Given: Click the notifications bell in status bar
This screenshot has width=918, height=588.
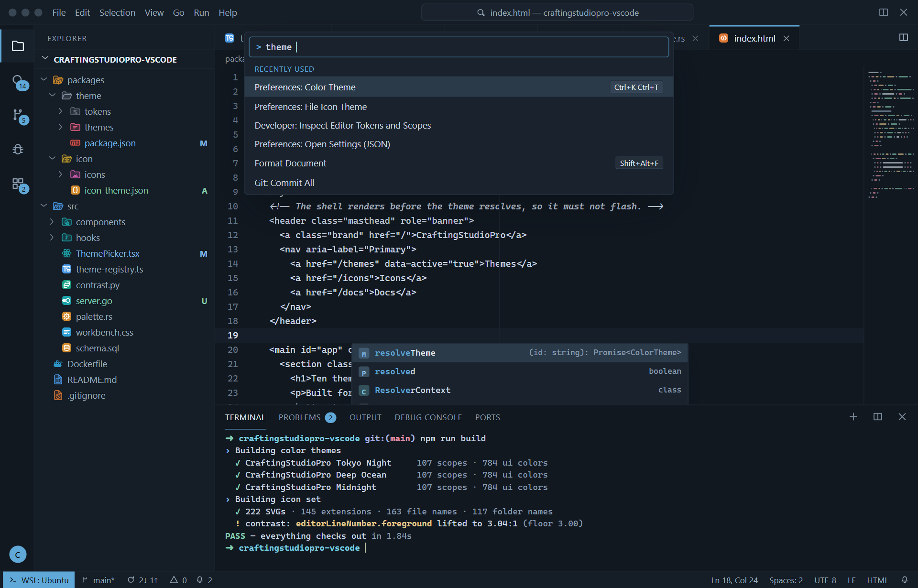Looking at the screenshot, I should click(x=905, y=580).
